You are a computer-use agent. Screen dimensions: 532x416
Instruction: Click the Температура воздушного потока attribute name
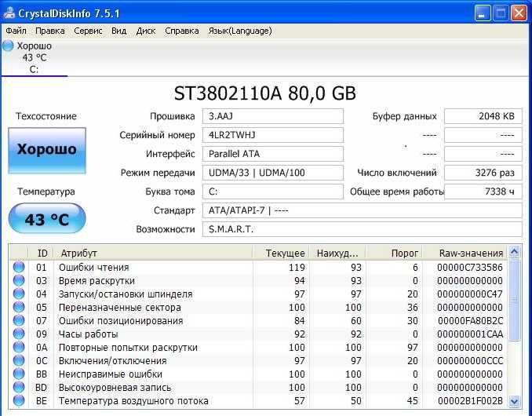pyautogui.click(x=133, y=401)
